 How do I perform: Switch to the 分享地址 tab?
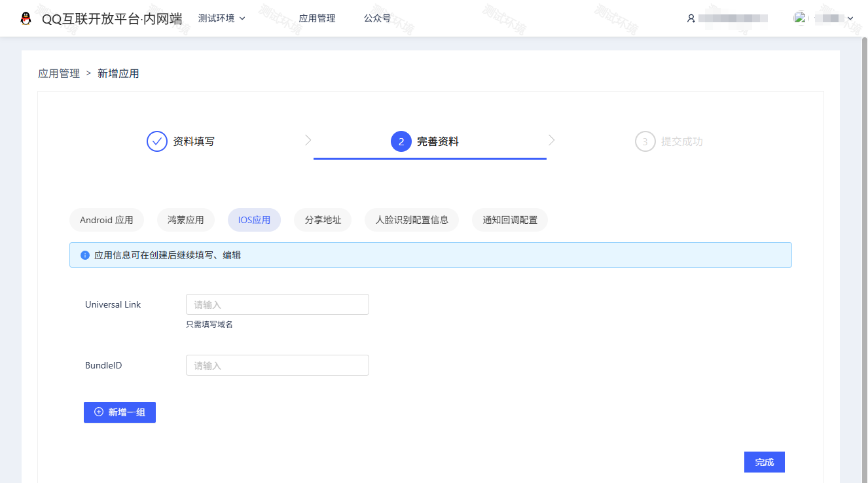pos(323,220)
